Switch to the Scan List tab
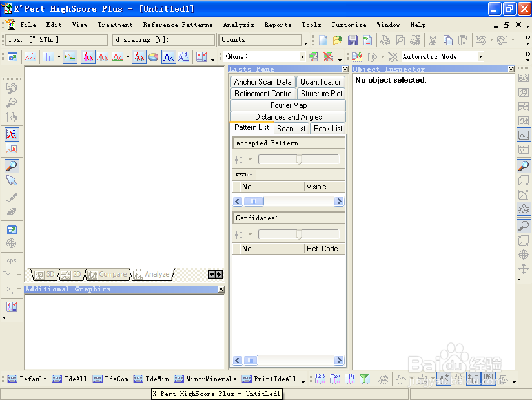This screenshot has width=532, height=400. click(291, 129)
